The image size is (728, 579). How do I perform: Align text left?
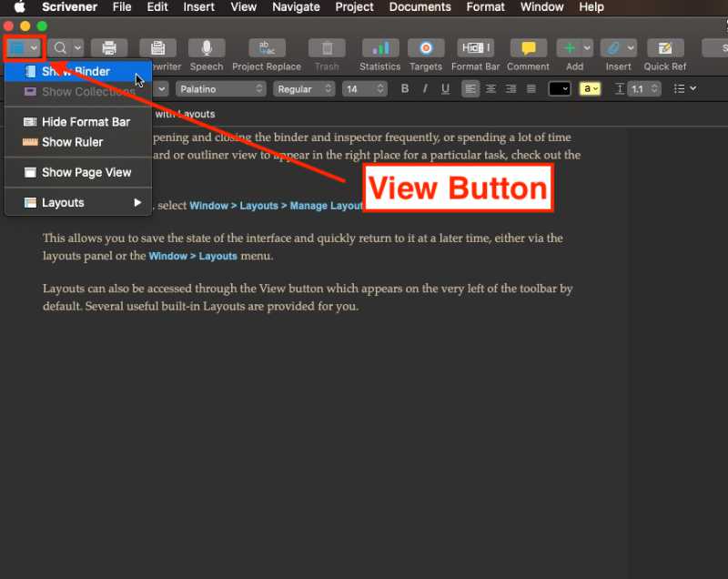pyautogui.click(x=470, y=88)
